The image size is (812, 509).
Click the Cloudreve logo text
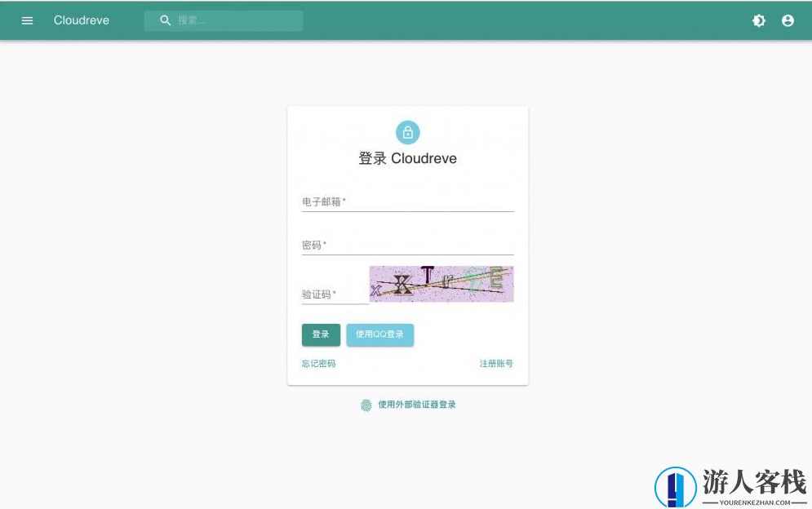coord(81,20)
